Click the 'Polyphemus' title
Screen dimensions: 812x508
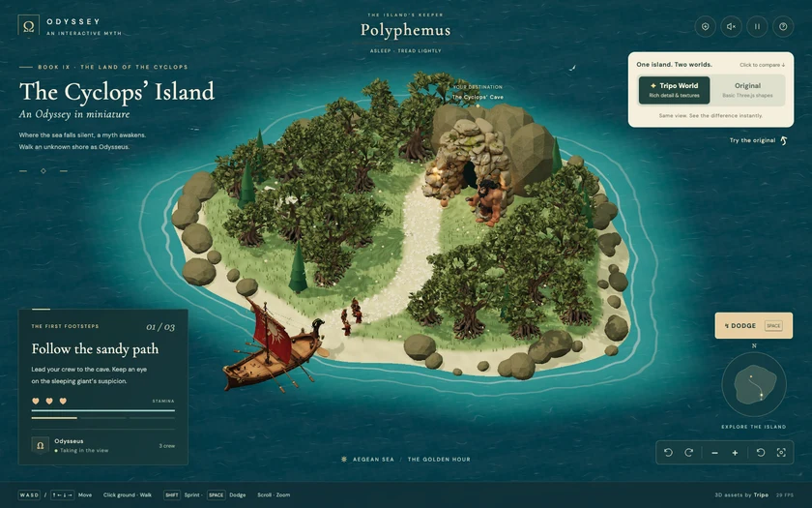click(405, 30)
